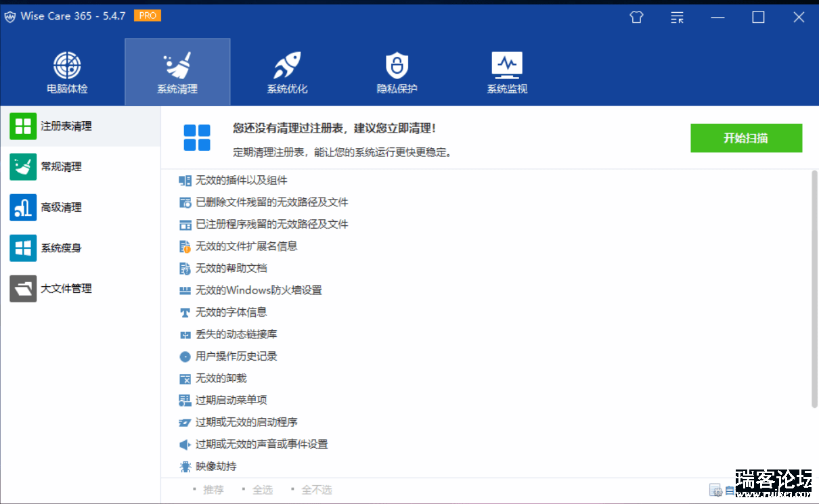
Task: Go to the 隐私保护 tab
Action: [x=397, y=72]
